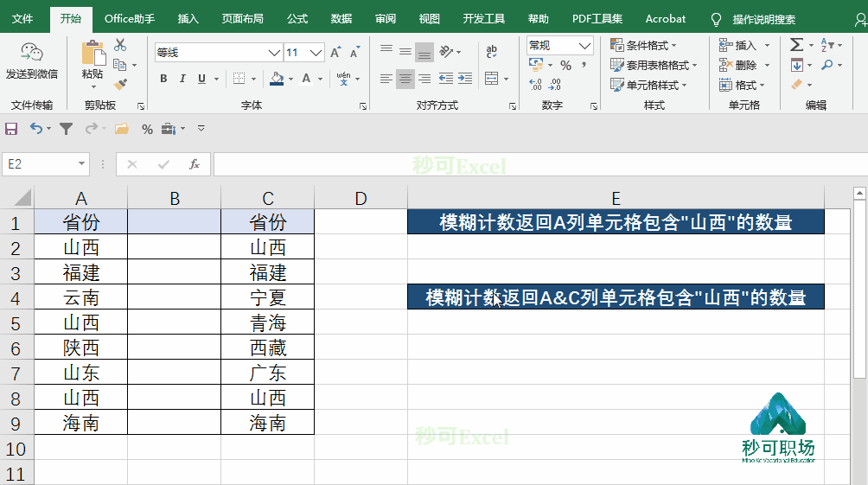This screenshot has height=485, width=868.
Task: Open 文件 tab
Action: pyautogui.click(x=22, y=19)
